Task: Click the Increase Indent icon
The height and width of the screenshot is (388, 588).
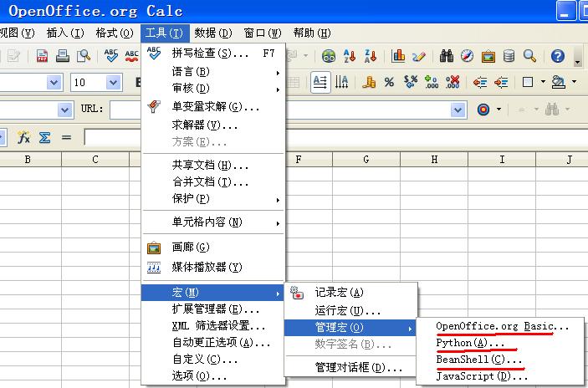Action: point(501,82)
